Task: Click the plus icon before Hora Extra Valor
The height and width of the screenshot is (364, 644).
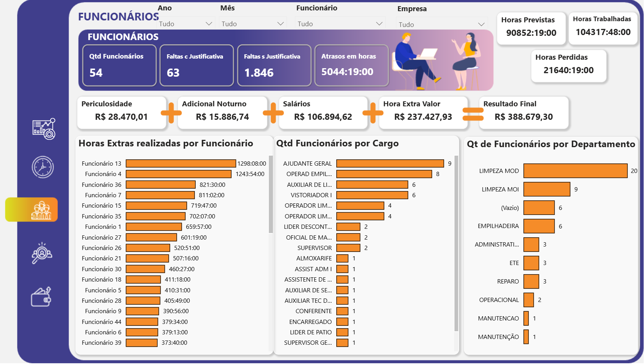Action: (x=372, y=113)
